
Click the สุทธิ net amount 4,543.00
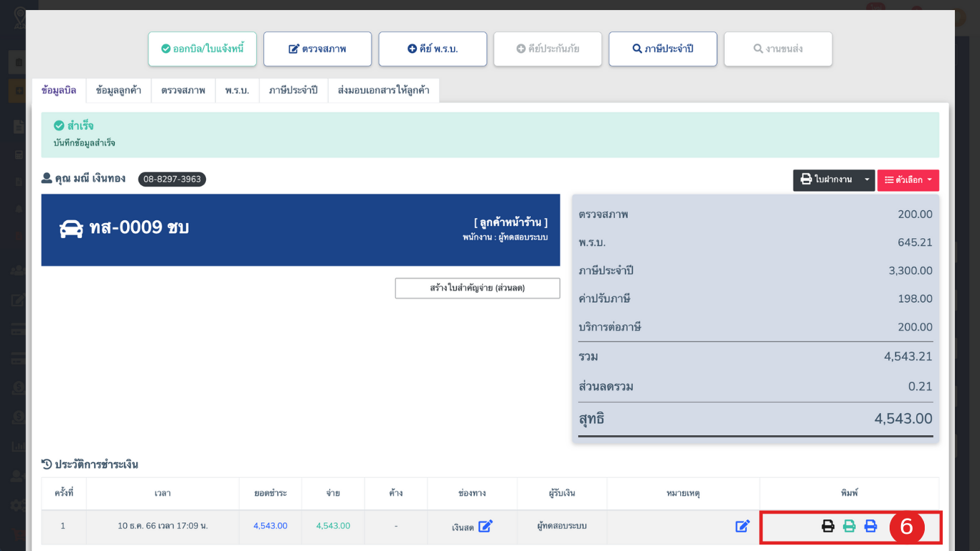point(903,419)
